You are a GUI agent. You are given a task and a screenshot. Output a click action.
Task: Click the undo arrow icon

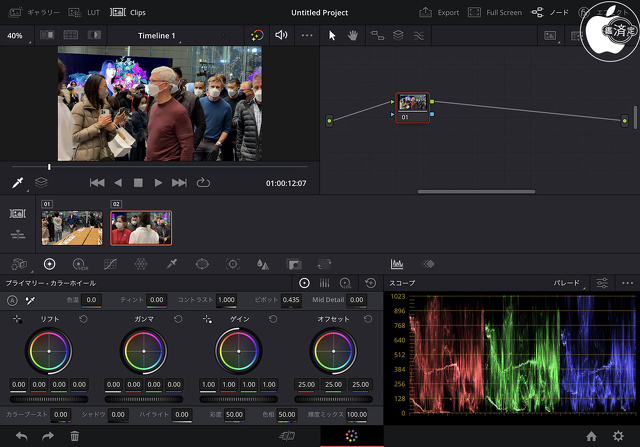[21, 436]
